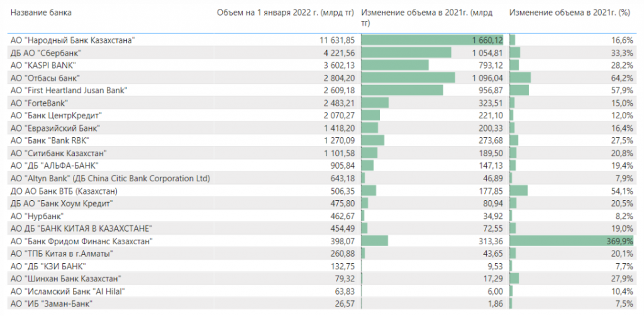Click the change value 1 054,81

click(487, 53)
